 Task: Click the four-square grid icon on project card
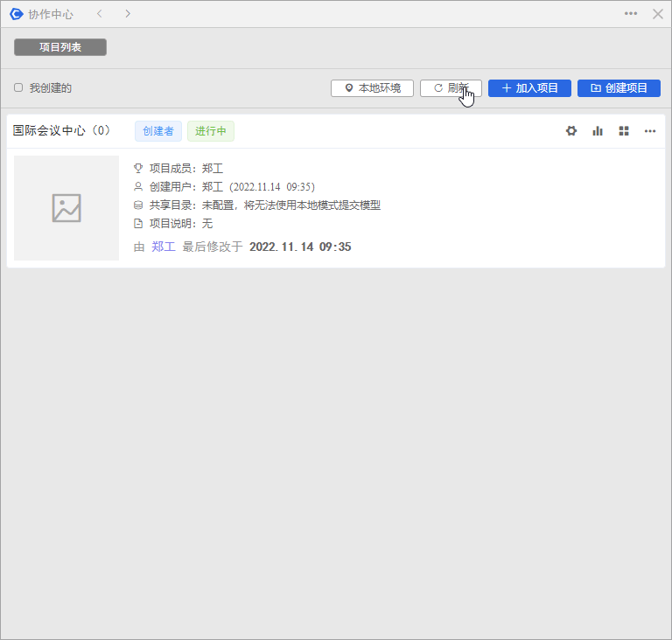[x=624, y=131]
